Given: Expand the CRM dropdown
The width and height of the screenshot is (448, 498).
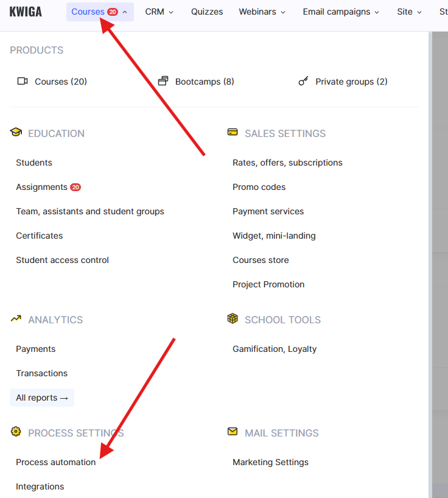Looking at the screenshot, I should [159, 12].
